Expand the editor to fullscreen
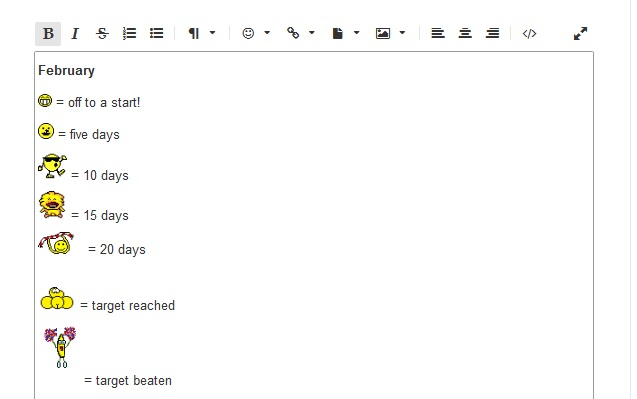637x399 pixels. (x=580, y=34)
